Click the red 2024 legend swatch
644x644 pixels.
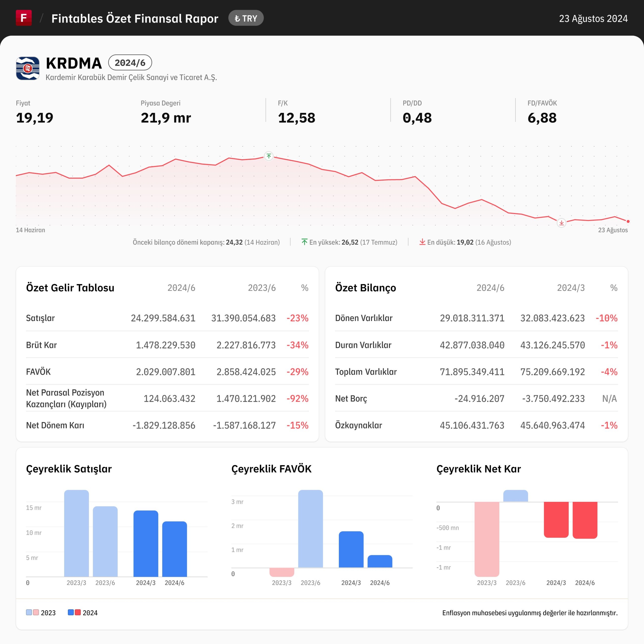point(78,612)
